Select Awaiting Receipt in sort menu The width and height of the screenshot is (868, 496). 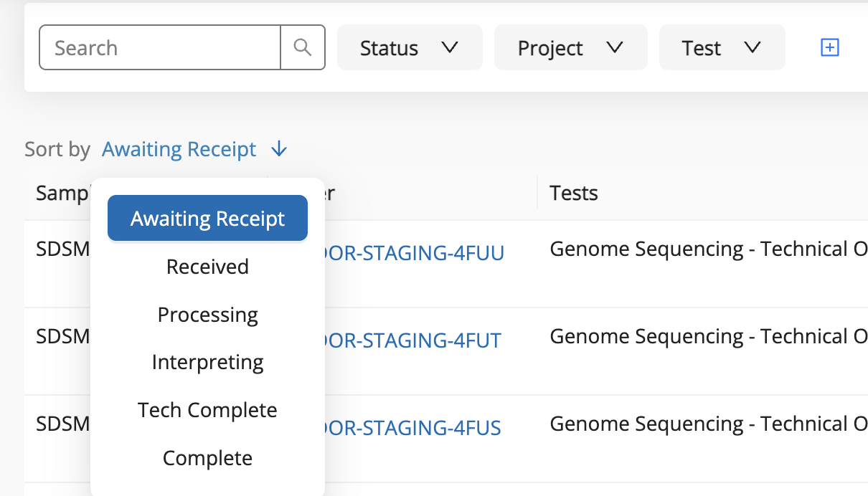(207, 218)
